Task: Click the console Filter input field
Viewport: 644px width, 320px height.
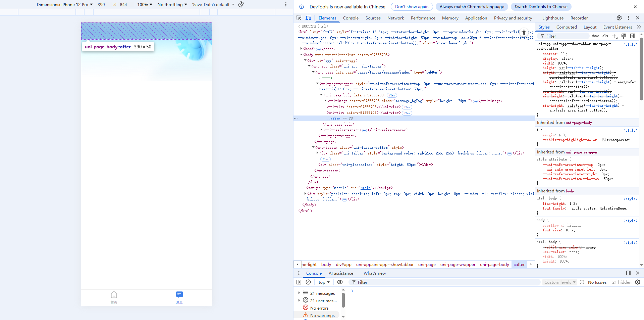Action: click(446, 282)
